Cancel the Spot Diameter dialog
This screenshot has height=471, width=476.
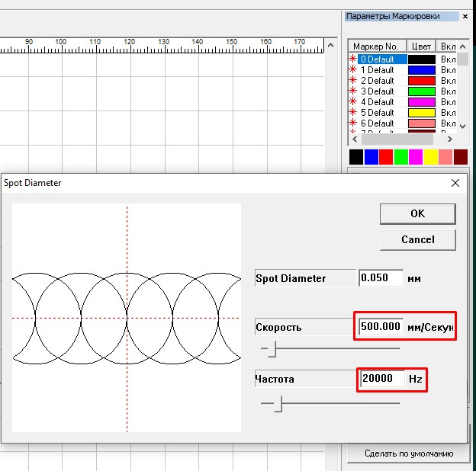(x=417, y=239)
